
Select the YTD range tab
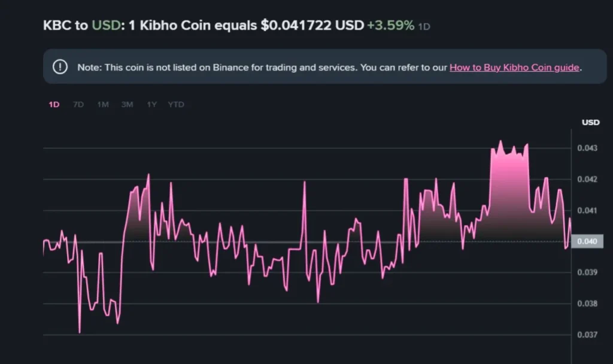(x=176, y=105)
